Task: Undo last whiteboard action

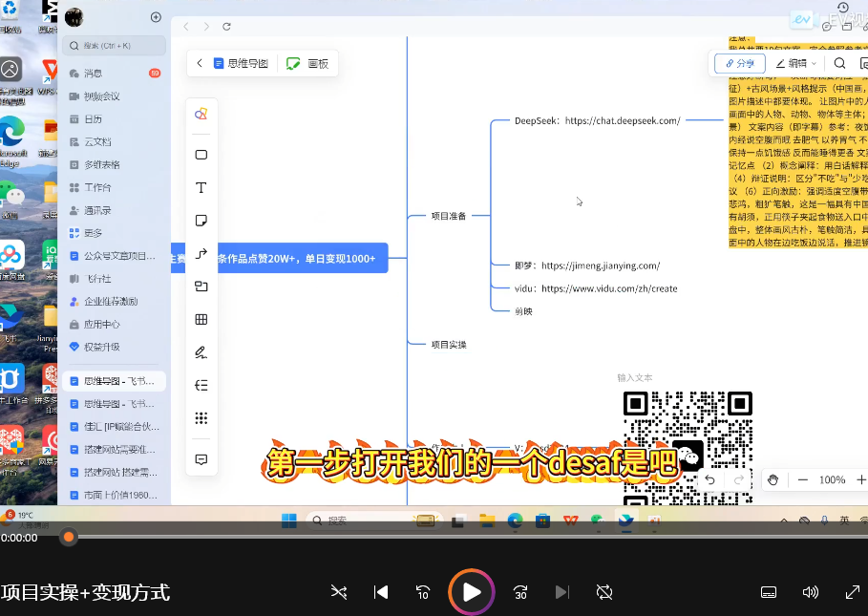Action: click(x=709, y=479)
